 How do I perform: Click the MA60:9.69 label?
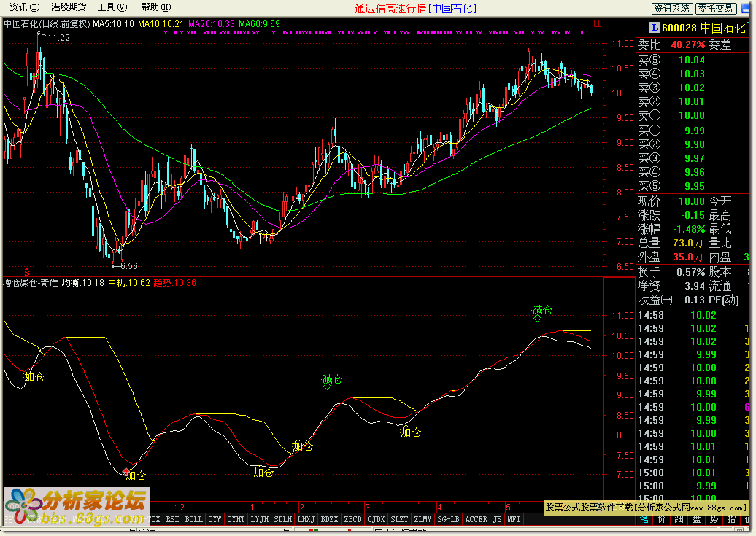[x=259, y=23]
